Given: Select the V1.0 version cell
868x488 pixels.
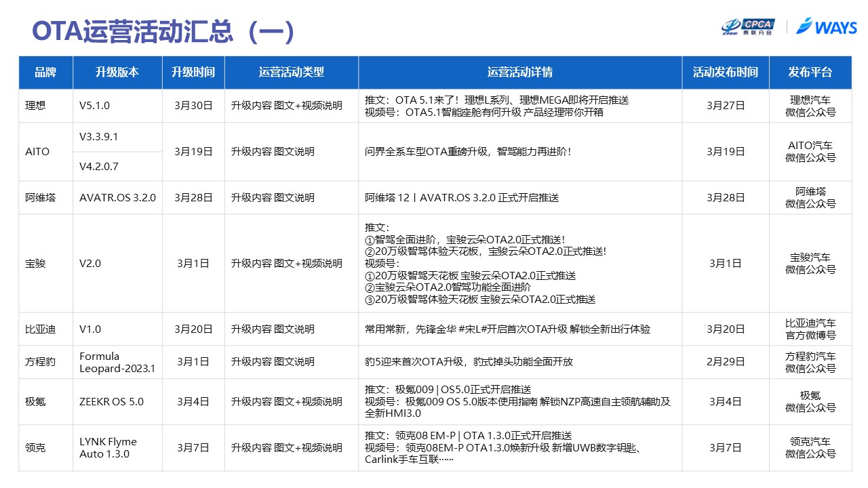Looking at the screenshot, I should click(117, 329).
